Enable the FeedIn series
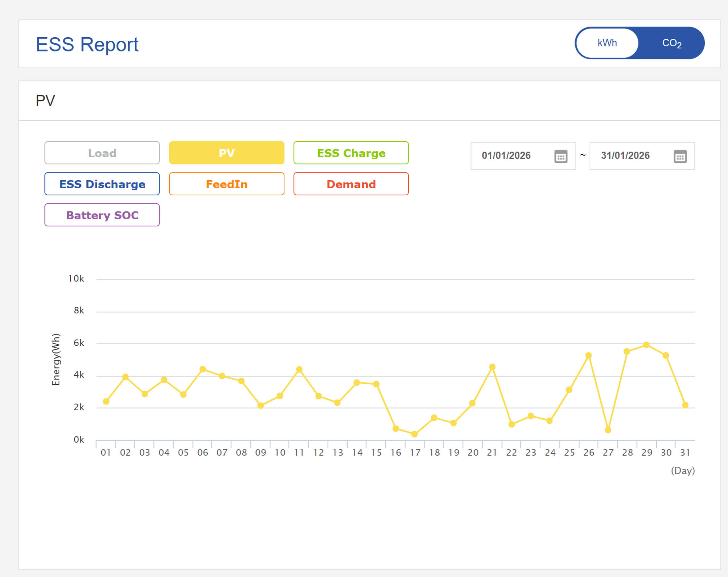This screenshot has height=577, width=728. pyautogui.click(x=227, y=184)
